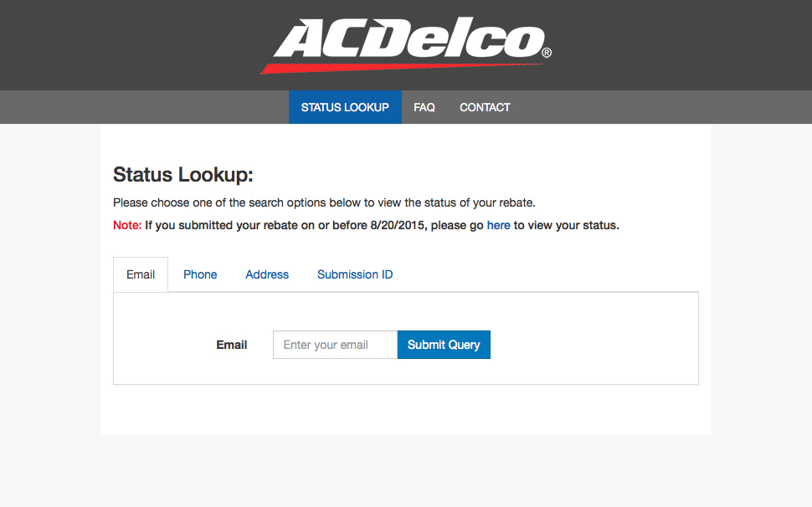Click the "Status Lookup:" page heading
Viewport: 812px width, 507px height.
click(x=182, y=175)
